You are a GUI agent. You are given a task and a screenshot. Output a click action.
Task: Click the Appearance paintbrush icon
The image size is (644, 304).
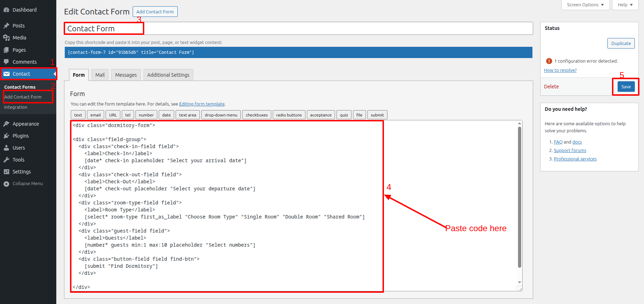6,124
